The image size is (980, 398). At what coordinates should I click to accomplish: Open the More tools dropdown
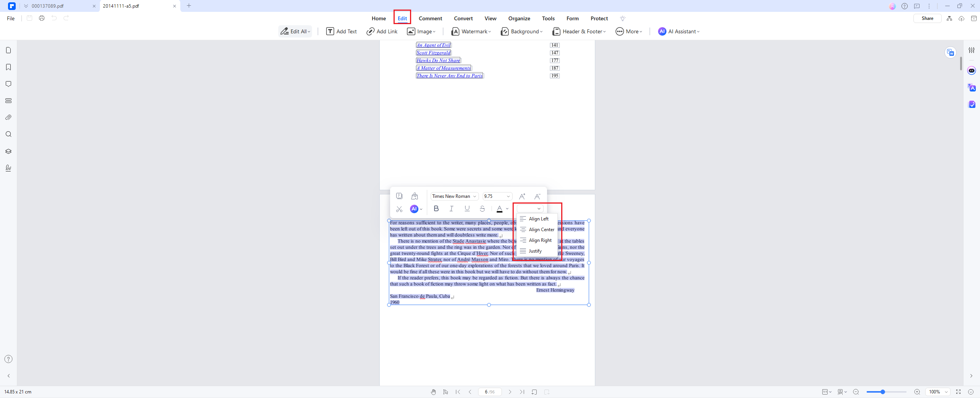click(x=629, y=31)
